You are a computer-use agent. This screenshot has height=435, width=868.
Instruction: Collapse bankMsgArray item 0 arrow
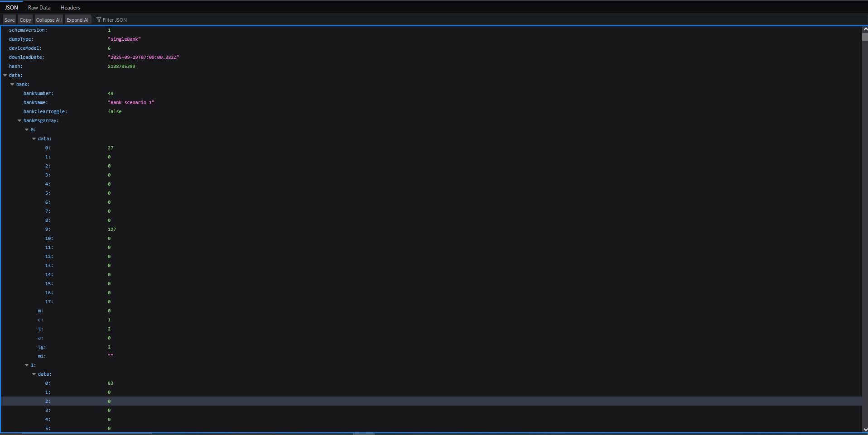[27, 130]
